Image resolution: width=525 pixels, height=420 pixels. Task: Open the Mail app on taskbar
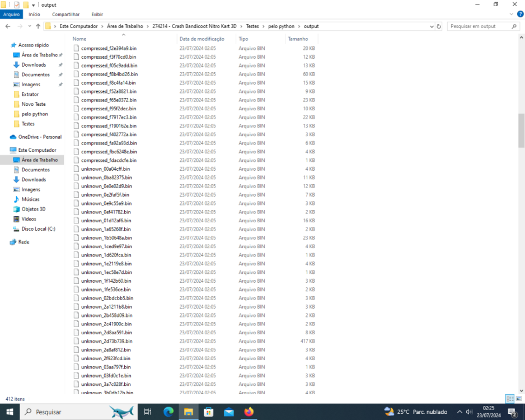(228, 412)
